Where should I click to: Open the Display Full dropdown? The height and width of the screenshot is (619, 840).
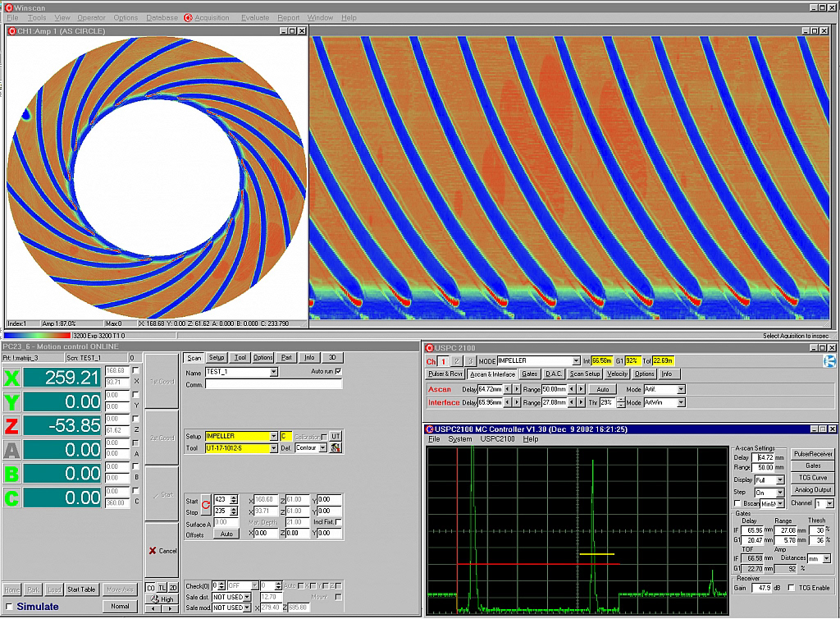(780, 480)
